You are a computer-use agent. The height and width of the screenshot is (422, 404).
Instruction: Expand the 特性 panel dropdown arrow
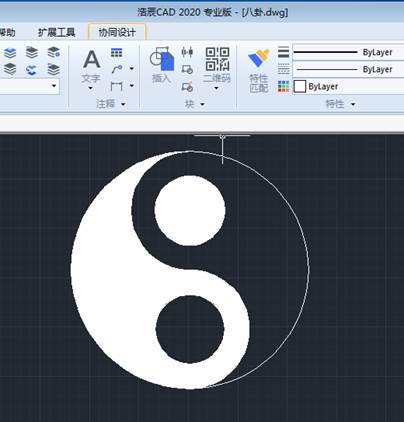tap(353, 104)
